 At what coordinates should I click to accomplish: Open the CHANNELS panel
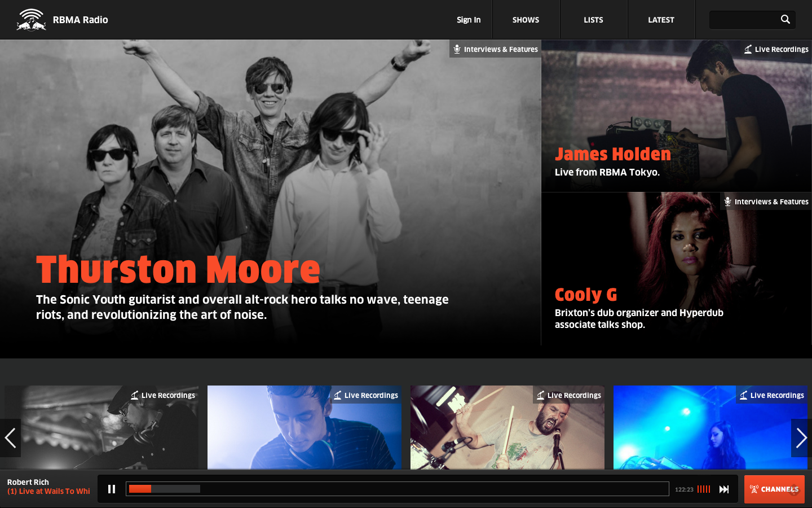point(774,489)
